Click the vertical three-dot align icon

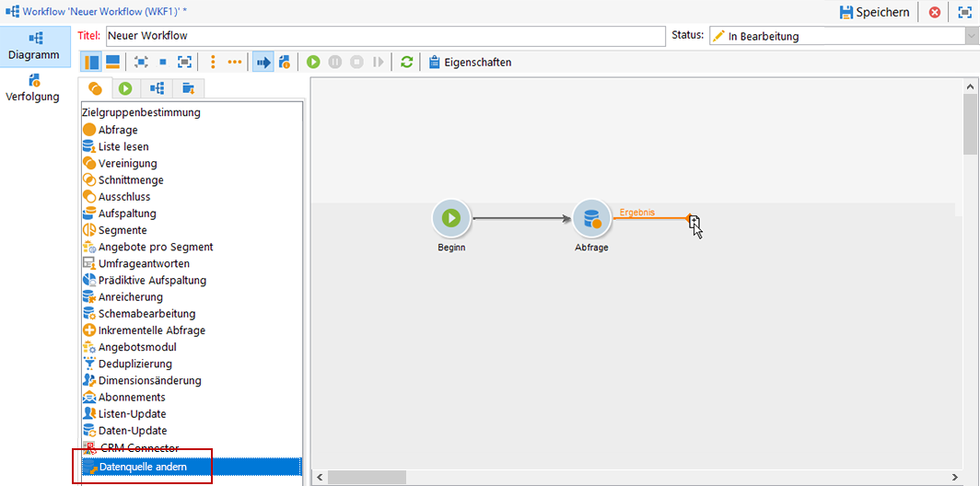213,62
